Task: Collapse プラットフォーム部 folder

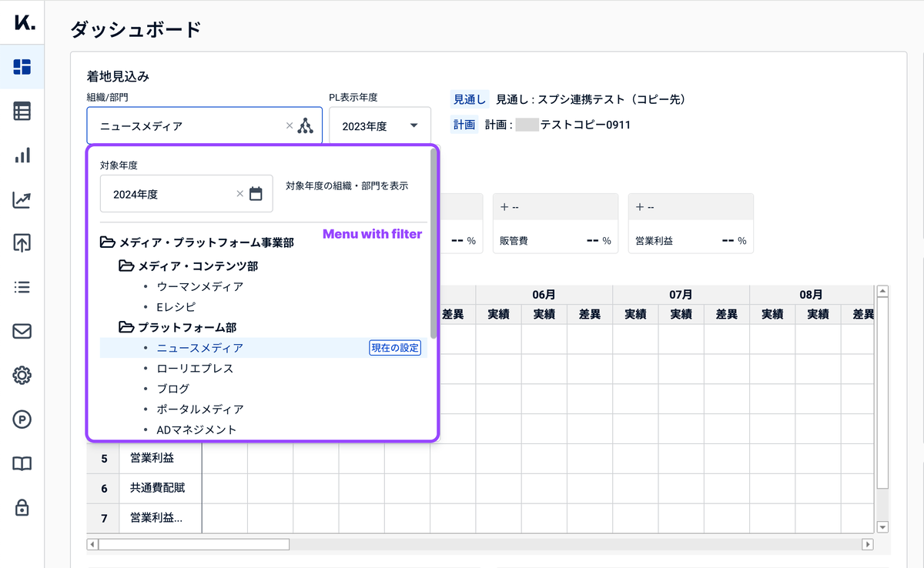Action: [126, 327]
